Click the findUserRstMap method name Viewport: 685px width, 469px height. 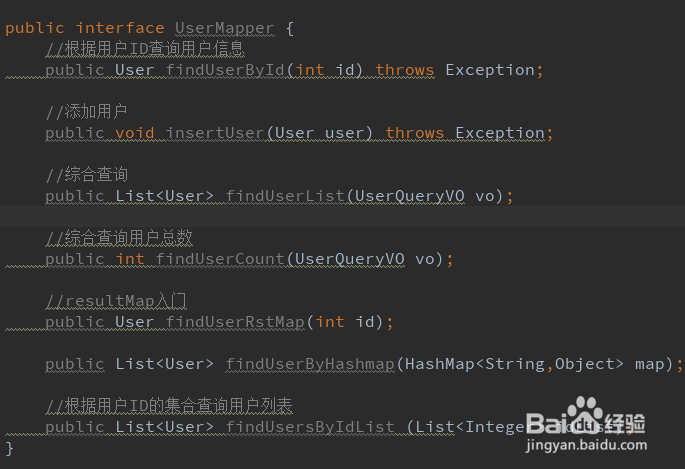[x=235, y=322]
